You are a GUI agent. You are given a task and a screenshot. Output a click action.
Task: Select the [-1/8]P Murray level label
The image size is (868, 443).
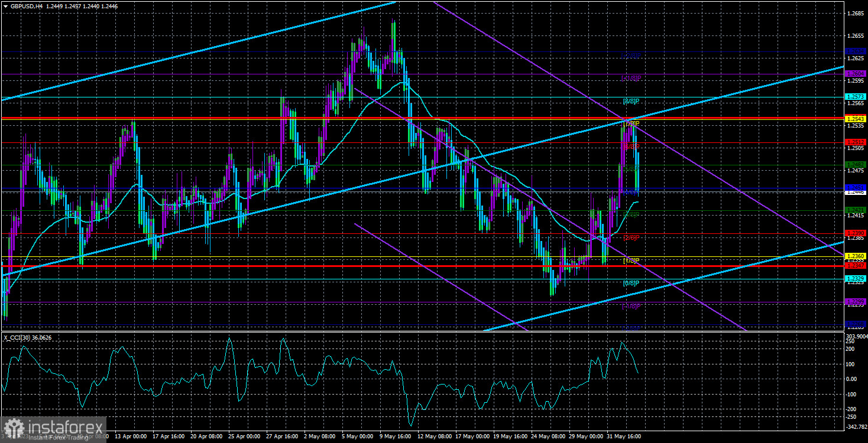[631, 306]
